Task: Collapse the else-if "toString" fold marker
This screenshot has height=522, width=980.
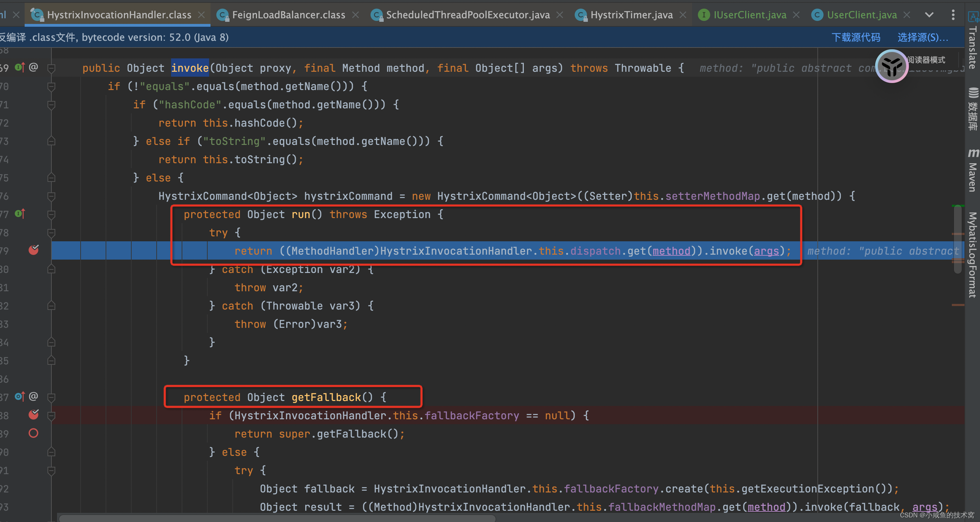Action: point(51,141)
